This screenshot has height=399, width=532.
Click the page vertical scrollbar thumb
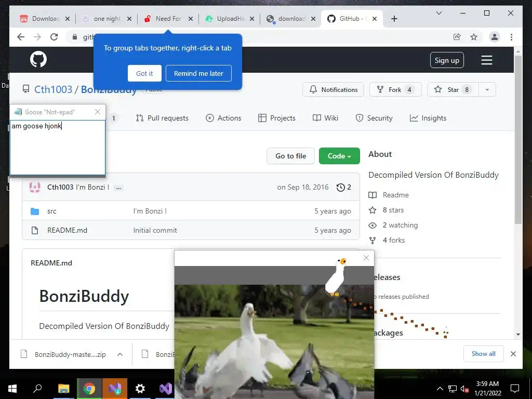pos(518,139)
